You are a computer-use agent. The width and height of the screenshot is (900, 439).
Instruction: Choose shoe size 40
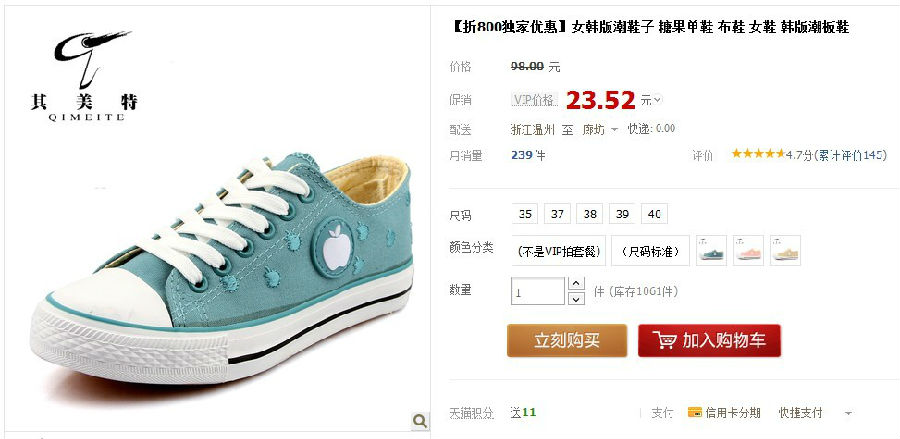[654, 214]
